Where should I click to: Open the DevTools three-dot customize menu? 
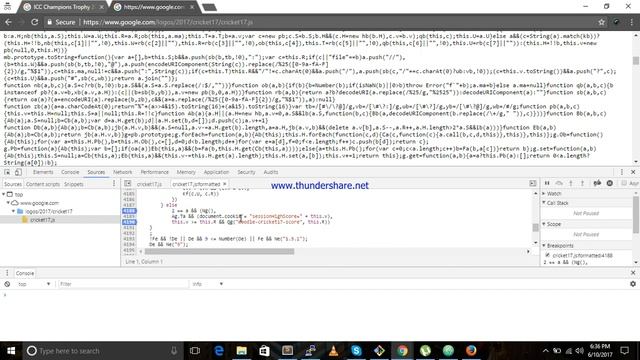point(622,172)
